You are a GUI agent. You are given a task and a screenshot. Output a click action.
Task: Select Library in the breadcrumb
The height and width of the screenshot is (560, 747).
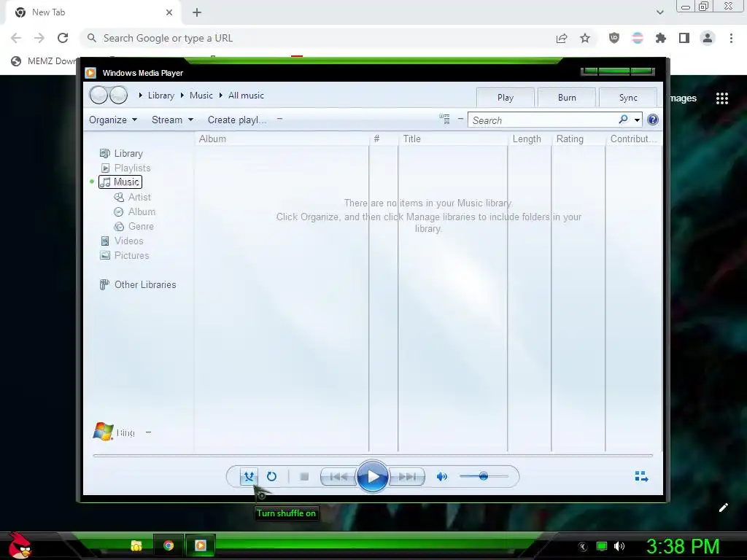point(161,96)
